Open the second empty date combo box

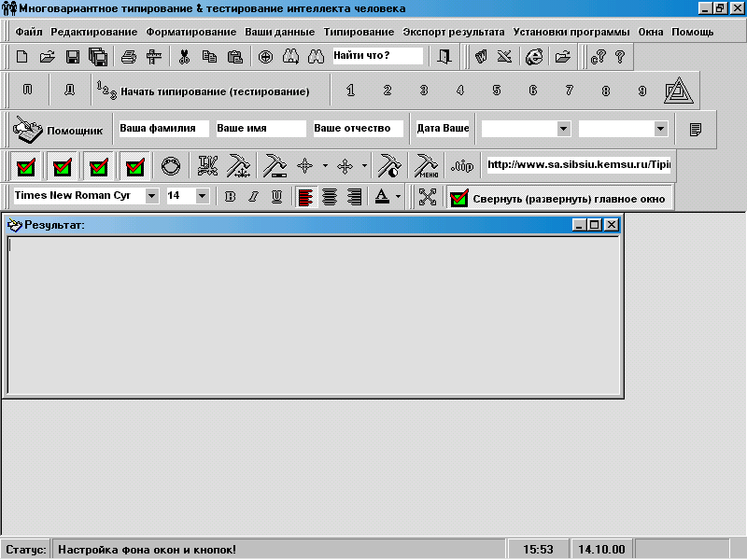660,129
